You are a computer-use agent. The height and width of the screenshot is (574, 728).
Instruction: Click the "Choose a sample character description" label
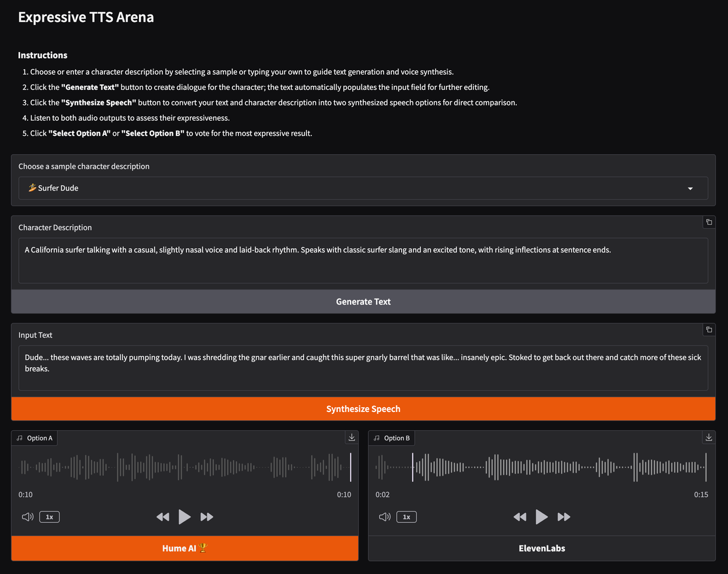click(84, 166)
